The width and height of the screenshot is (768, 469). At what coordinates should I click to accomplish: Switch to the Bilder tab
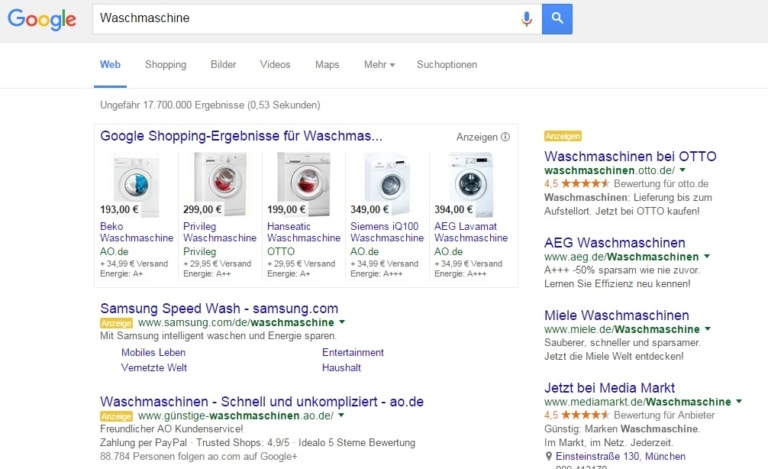tap(223, 65)
